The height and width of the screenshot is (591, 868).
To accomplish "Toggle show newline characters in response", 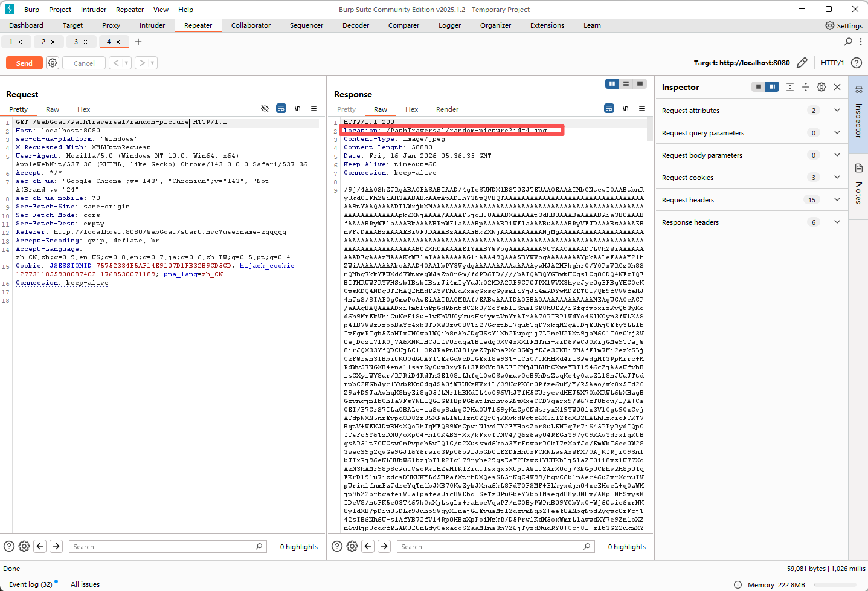I will 625,109.
